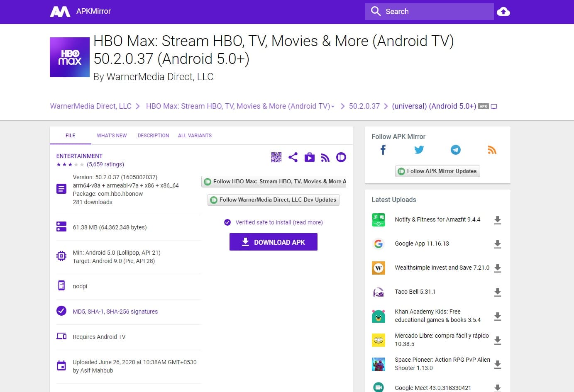Download Space Pioneer 1.13.0
Screen dimensions: 574x392
(x=498, y=365)
